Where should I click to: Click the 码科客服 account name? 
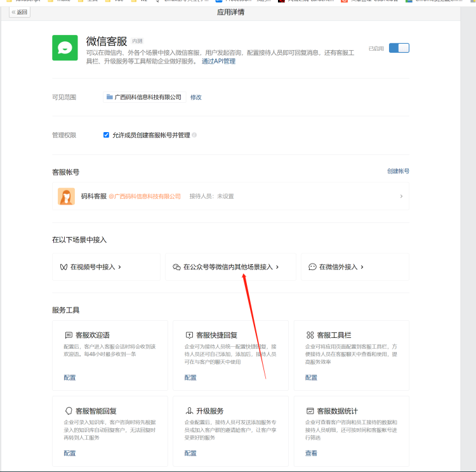tap(94, 196)
